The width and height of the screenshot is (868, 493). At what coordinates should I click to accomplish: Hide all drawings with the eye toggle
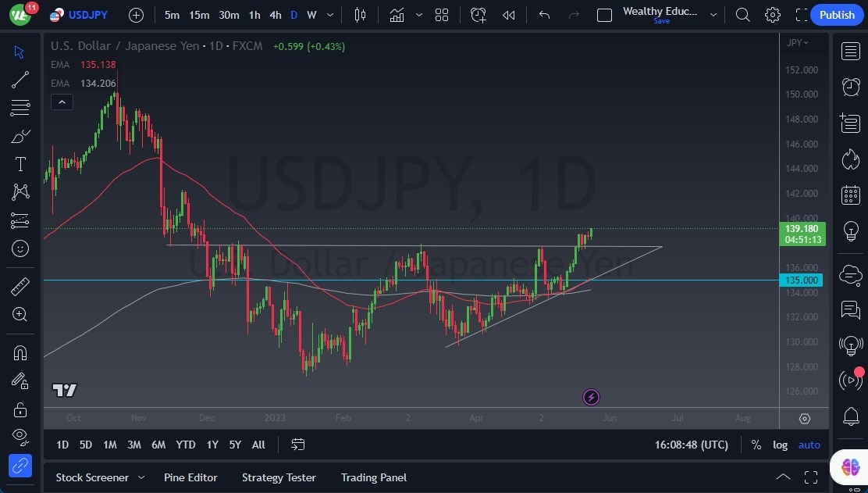20,437
